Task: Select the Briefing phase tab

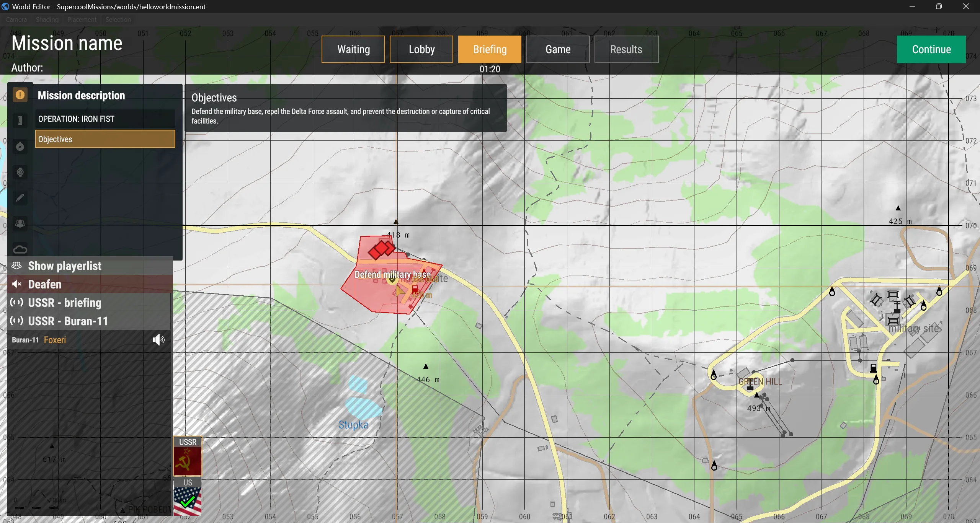Action: 490,49
